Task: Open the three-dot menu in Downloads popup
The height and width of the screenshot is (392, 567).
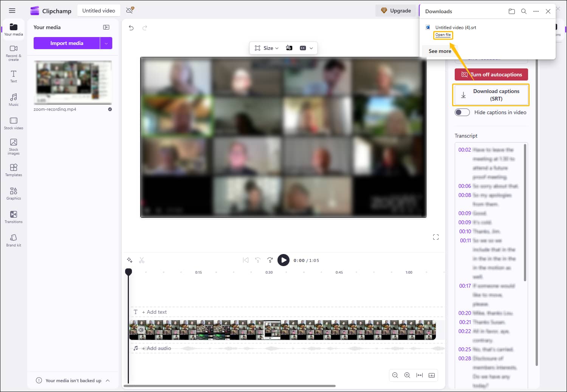Action: (x=536, y=11)
